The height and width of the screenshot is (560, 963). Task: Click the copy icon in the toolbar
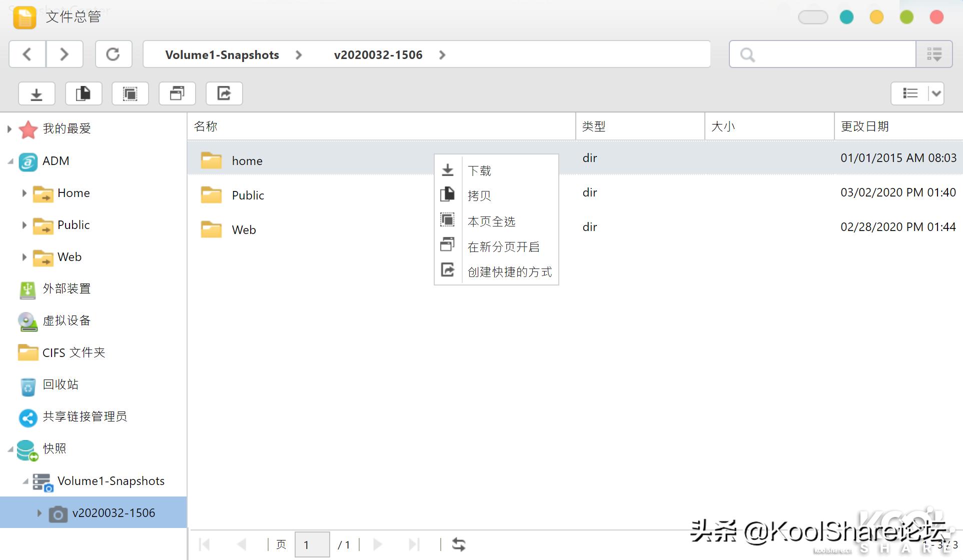tap(83, 93)
